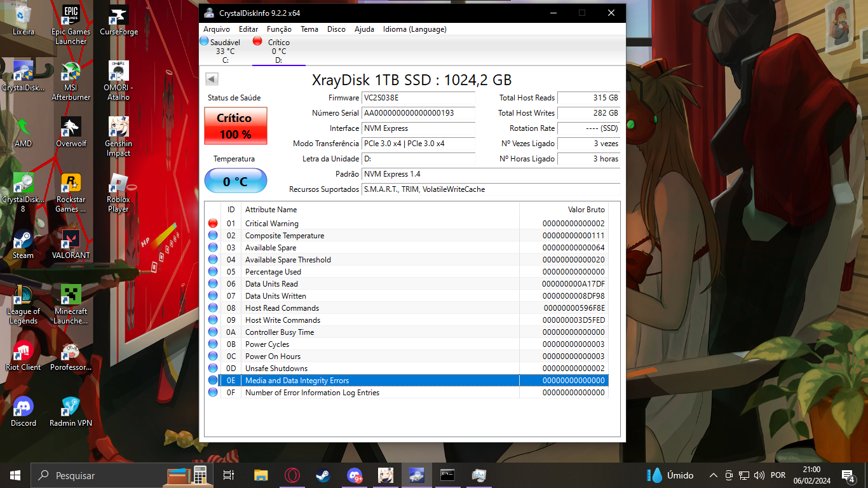Open File Explorer from the taskbar
The width and height of the screenshot is (868, 488).
point(261,475)
